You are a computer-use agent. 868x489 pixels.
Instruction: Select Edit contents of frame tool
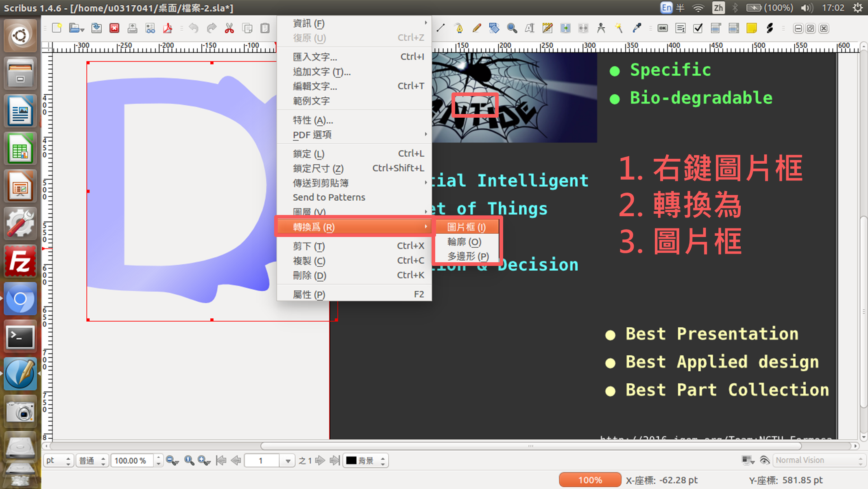[x=530, y=28]
